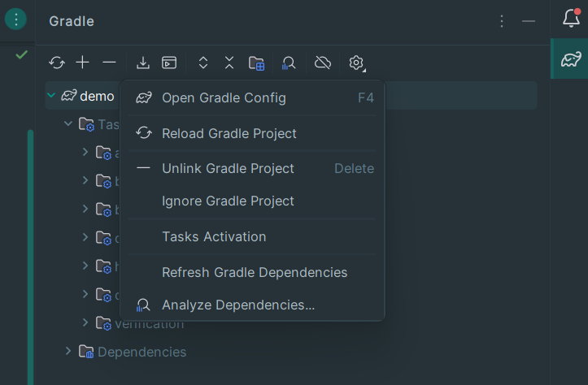Click the Reload All Gradle Projects toolbar icon
This screenshot has width=588, height=385.
57,63
